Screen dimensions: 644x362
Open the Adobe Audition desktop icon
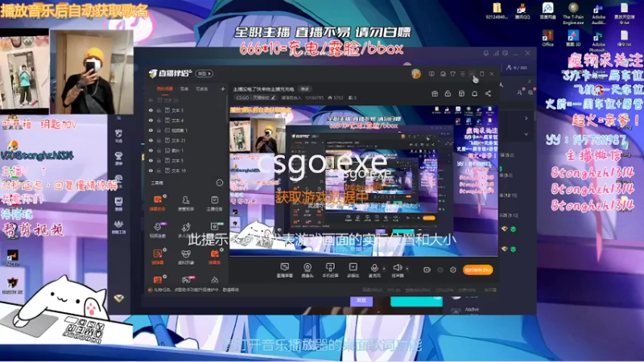coord(598,13)
